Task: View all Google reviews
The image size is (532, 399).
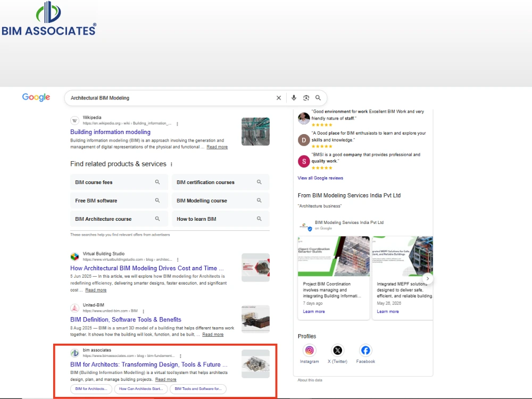Action: tap(320, 178)
